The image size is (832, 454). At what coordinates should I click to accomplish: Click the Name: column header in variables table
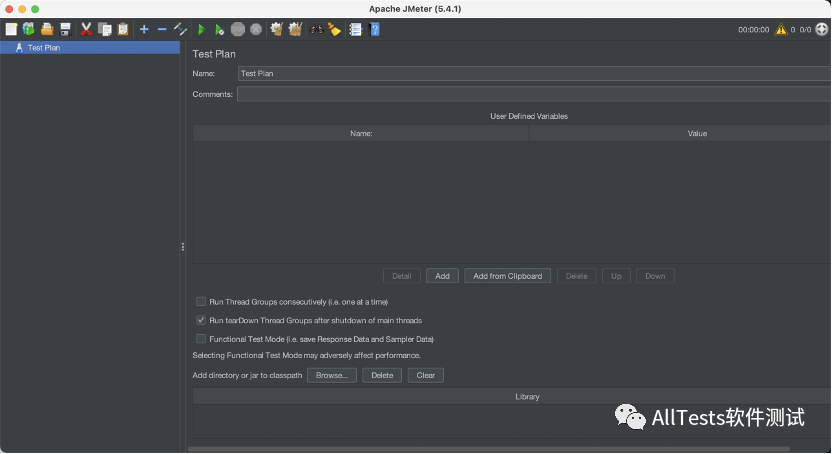pos(361,134)
